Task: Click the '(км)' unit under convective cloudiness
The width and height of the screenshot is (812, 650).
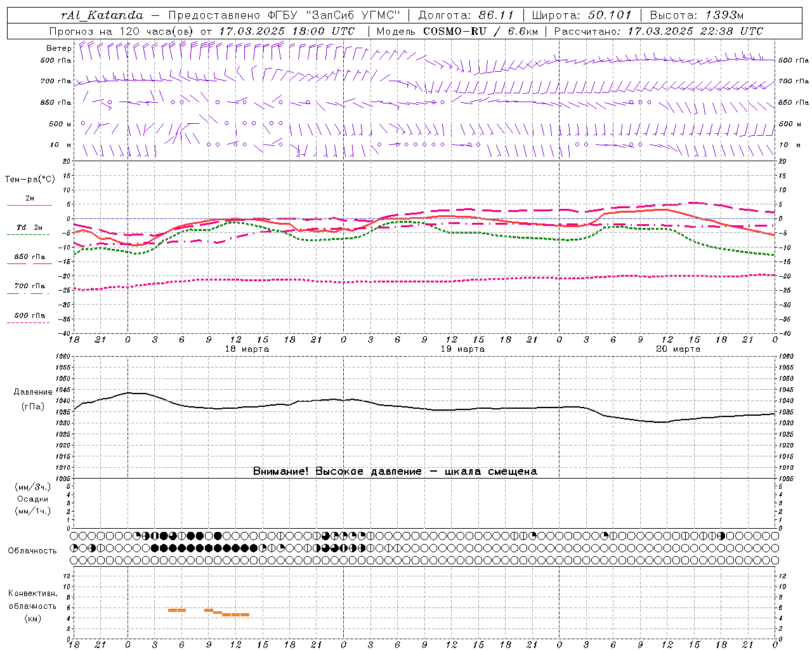Action: coord(33,618)
